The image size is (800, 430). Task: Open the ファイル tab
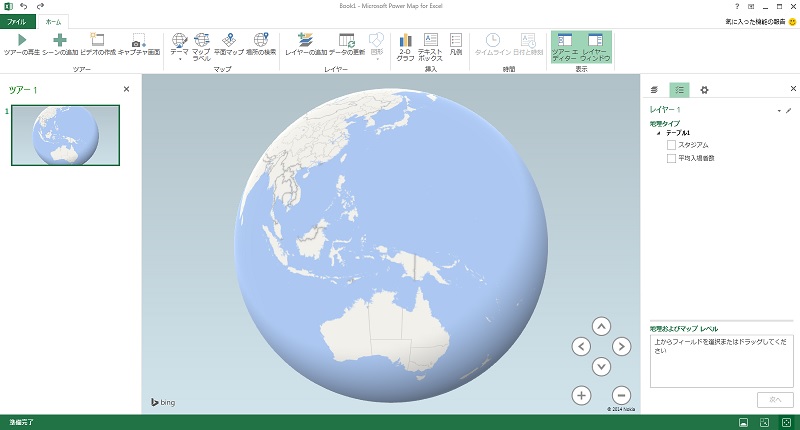(17, 22)
